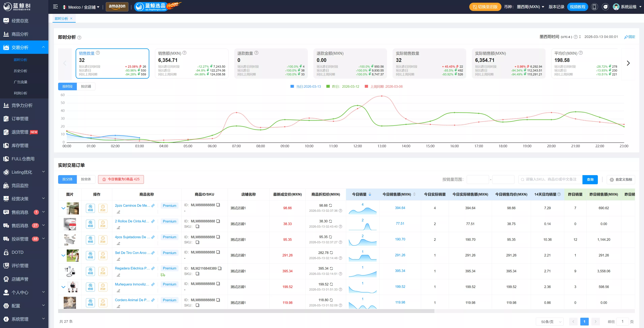644x328 pixels.
Task: Switch order list to 按变体
Action: (86, 179)
